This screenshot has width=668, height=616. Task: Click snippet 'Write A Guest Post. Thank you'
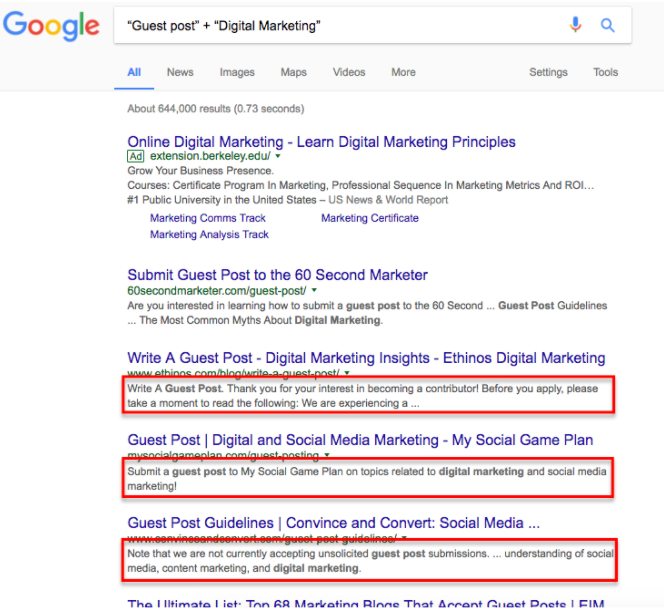363,396
